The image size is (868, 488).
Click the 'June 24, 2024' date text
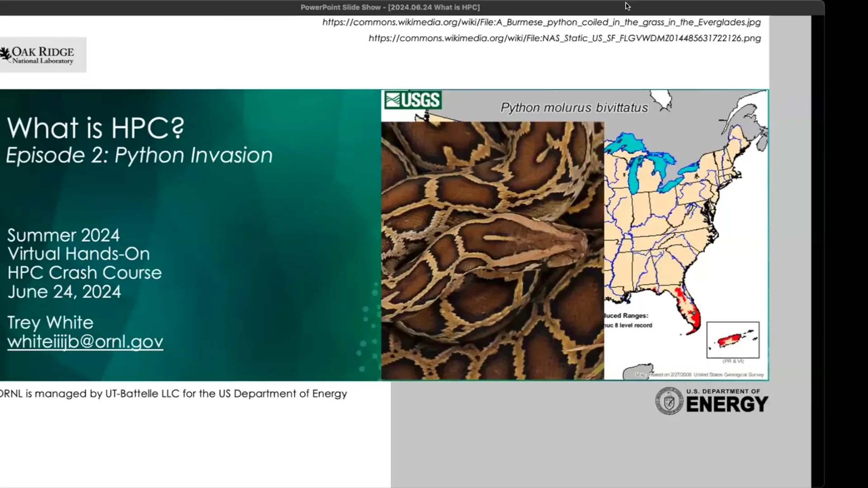click(64, 292)
